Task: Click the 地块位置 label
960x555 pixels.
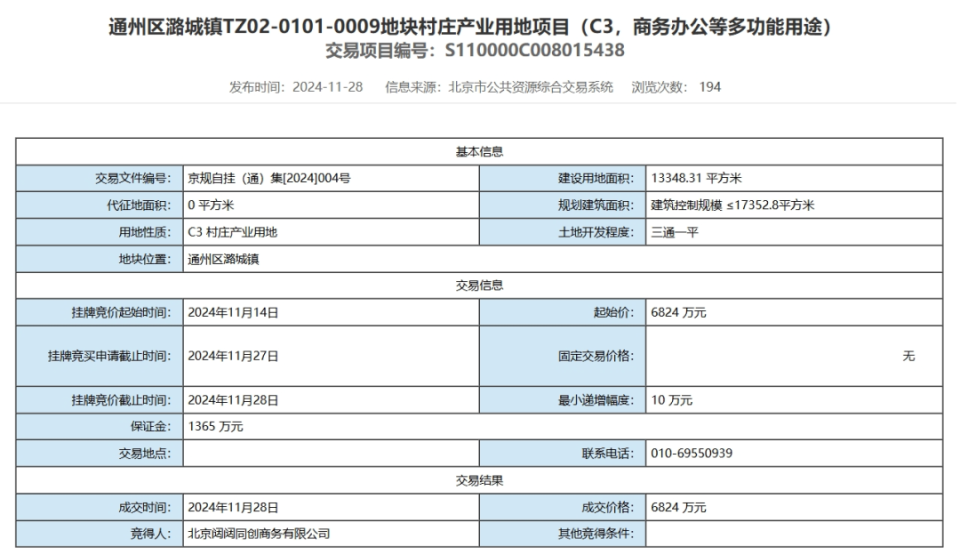Action: (144, 259)
